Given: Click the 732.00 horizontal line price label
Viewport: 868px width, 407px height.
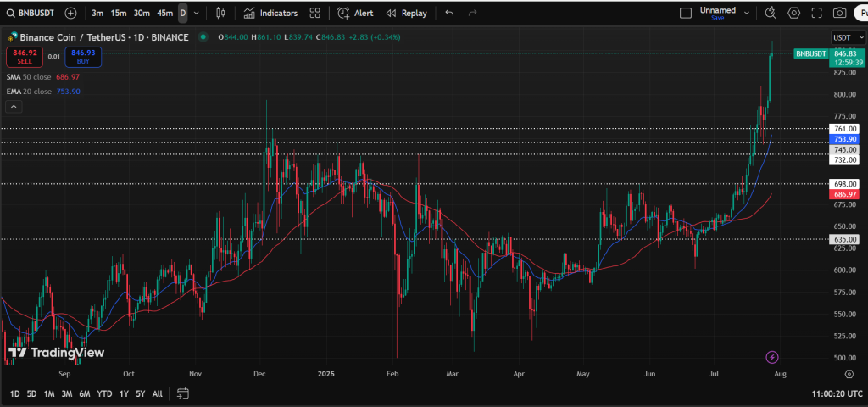Looking at the screenshot, I should click(845, 159).
